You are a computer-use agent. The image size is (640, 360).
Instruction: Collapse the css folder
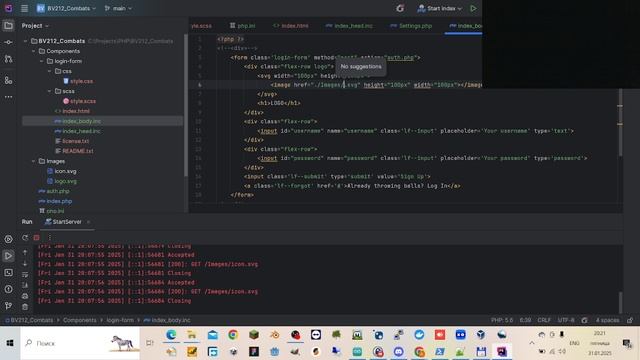pos(50,71)
